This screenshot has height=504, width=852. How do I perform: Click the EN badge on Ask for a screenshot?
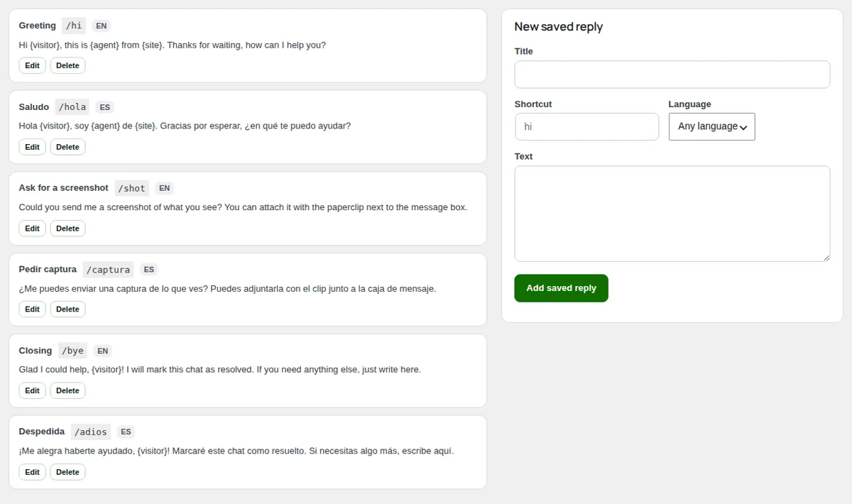tap(164, 188)
